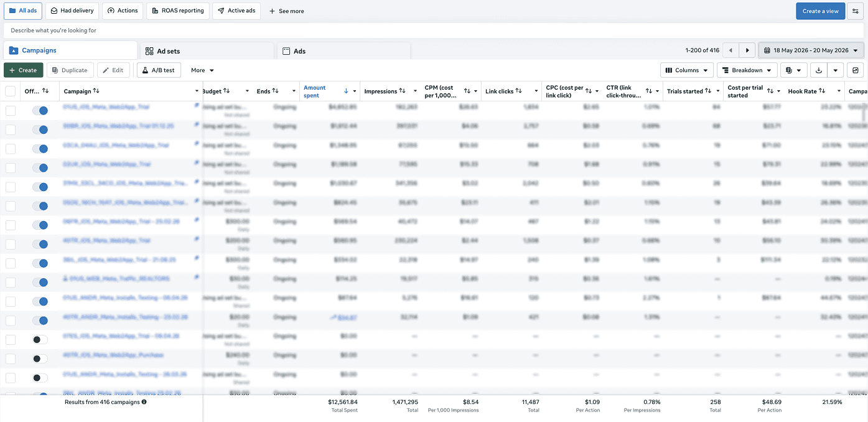Tick checkbox for the $4,852.85 campaign
Screen dimensions: 868x422
click(x=11, y=111)
